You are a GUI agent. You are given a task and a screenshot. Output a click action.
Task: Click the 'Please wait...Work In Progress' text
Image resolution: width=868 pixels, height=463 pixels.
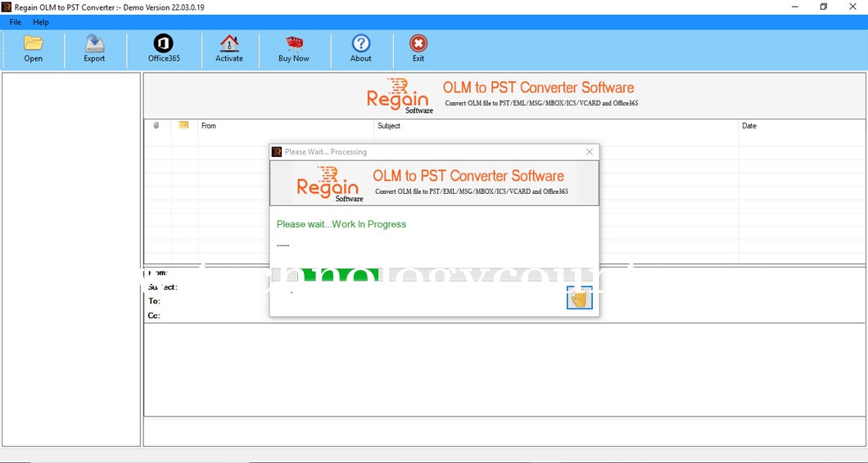[x=341, y=224]
